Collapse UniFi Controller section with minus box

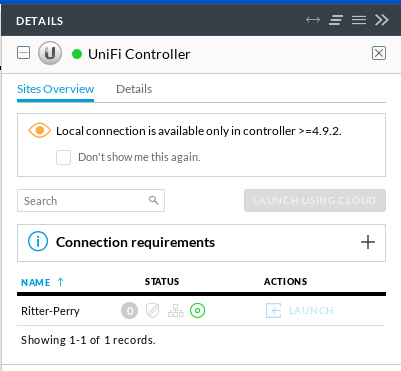pyautogui.click(x=23, y=53)
